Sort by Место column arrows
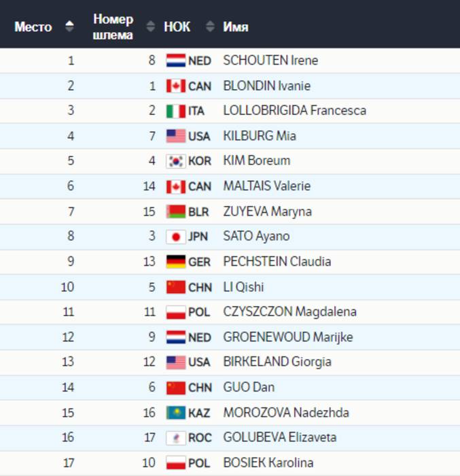Viewport: 460px width, 476px height. 69,27
